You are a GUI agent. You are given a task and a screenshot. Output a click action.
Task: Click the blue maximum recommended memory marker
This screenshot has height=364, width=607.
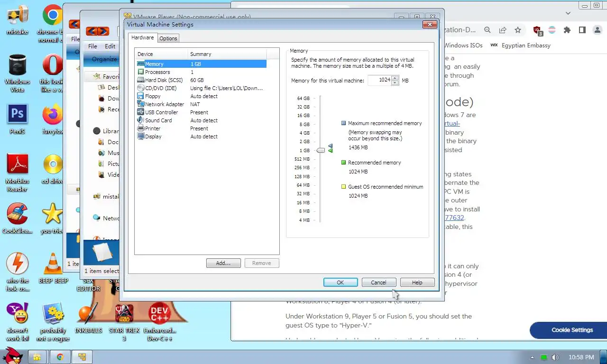click(331, 146)
